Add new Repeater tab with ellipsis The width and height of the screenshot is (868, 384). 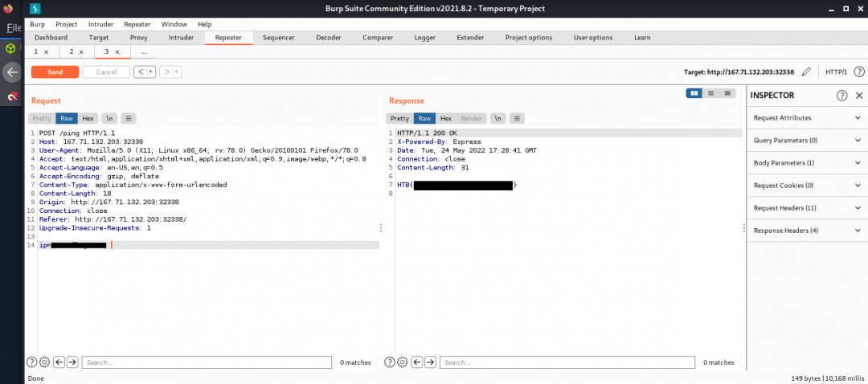point(144,51)
